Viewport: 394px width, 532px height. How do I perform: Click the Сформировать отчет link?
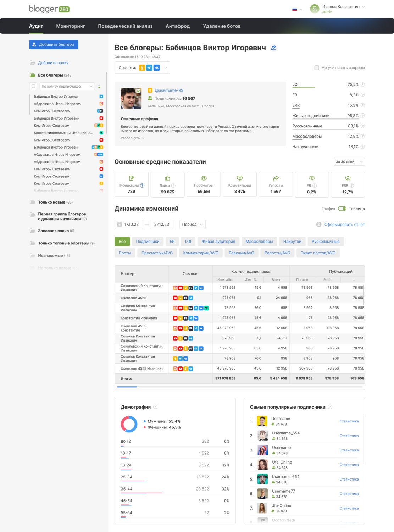tap(344, 225)
